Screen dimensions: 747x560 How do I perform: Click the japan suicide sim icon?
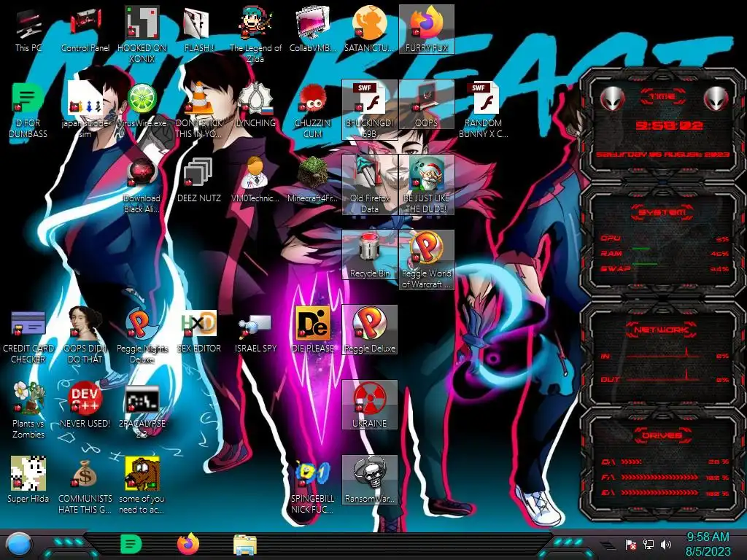click(85, 111)
